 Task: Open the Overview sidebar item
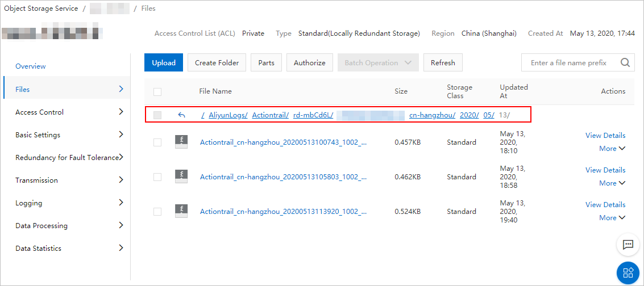30,66
